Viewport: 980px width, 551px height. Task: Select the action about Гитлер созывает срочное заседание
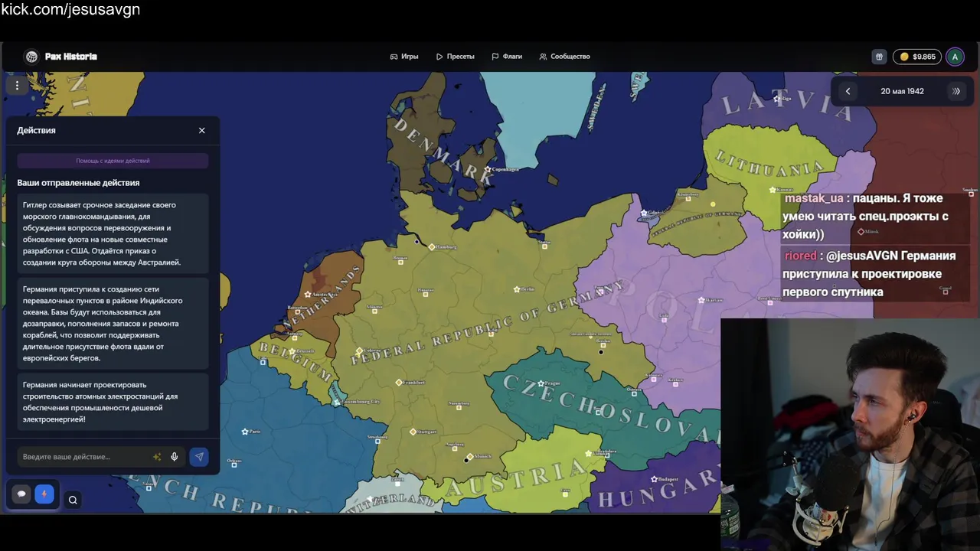pos(113,233)
